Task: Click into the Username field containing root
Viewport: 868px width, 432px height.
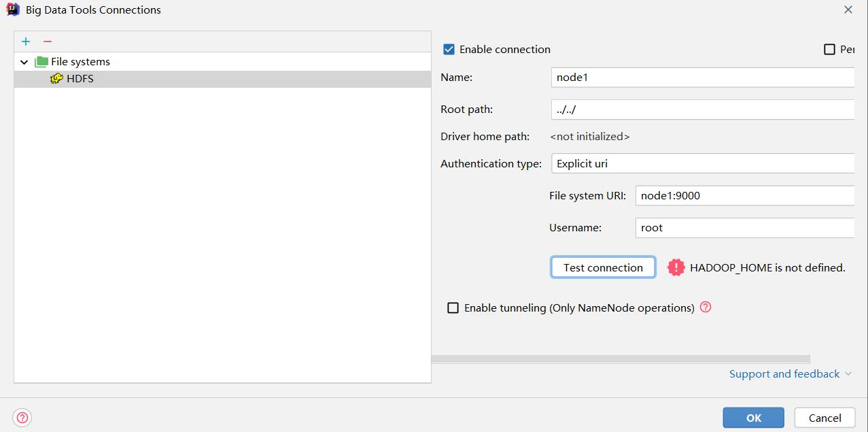Action: 744,227
